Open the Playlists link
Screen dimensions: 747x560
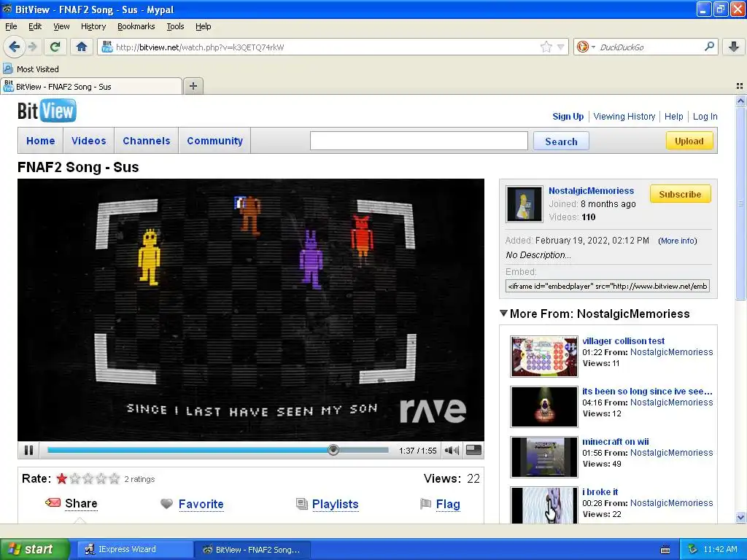336,505
